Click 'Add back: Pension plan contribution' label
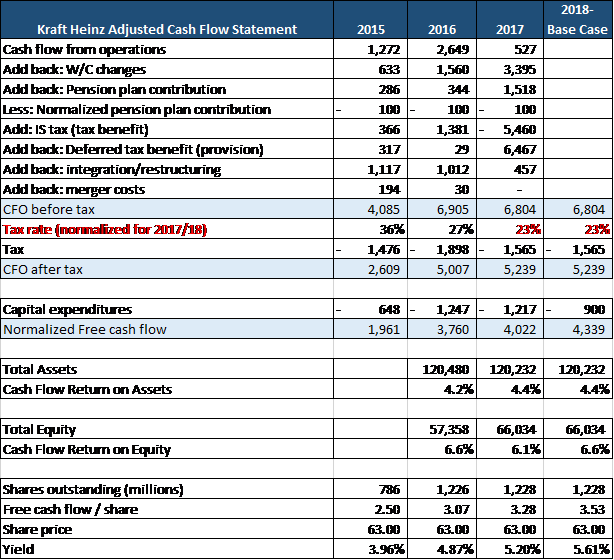 coord(114,89)
